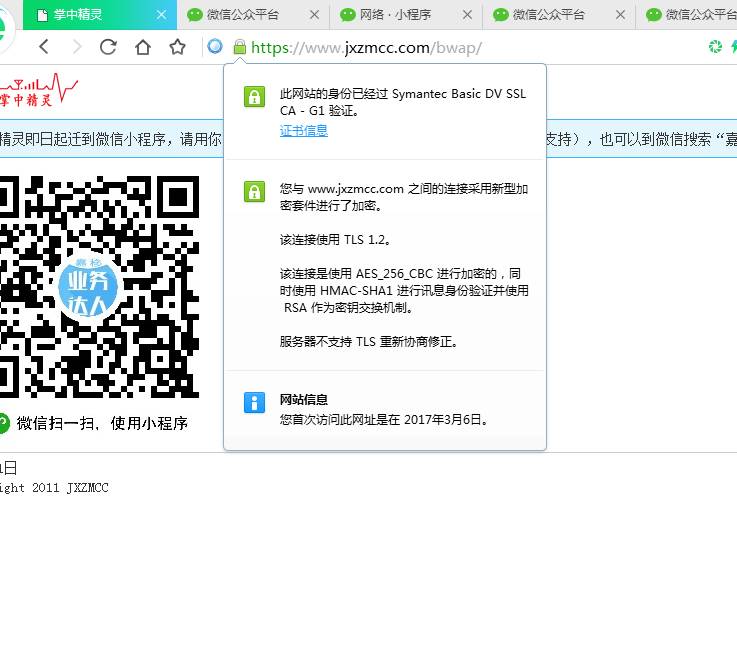Click the green spinning extension icon at right
This screenshot has width=737, height=647.
coord(715,47)
